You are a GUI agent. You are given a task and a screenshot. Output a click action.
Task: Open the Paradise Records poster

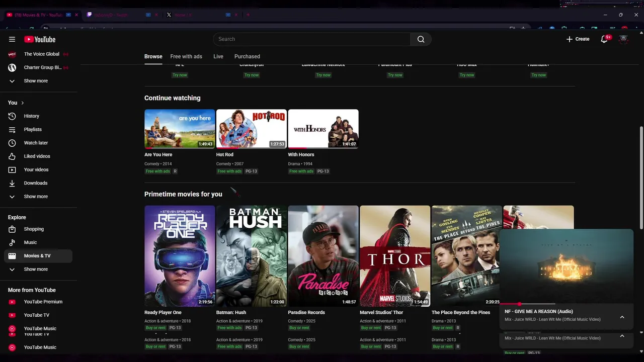coord(323,256)
